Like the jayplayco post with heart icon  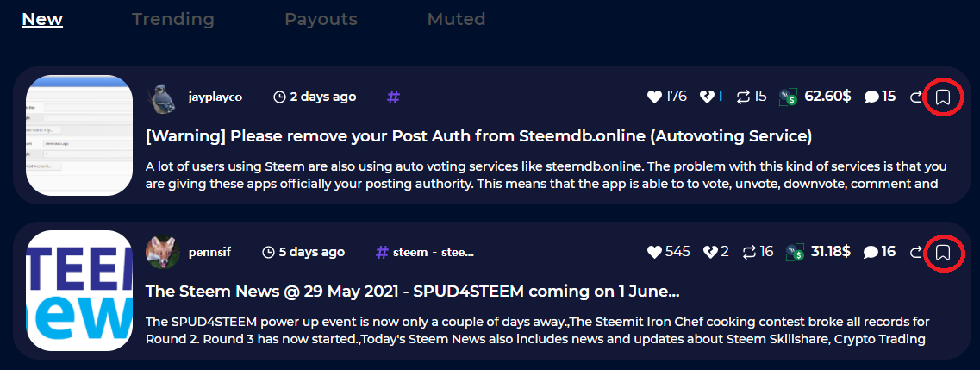coord(654,97)
